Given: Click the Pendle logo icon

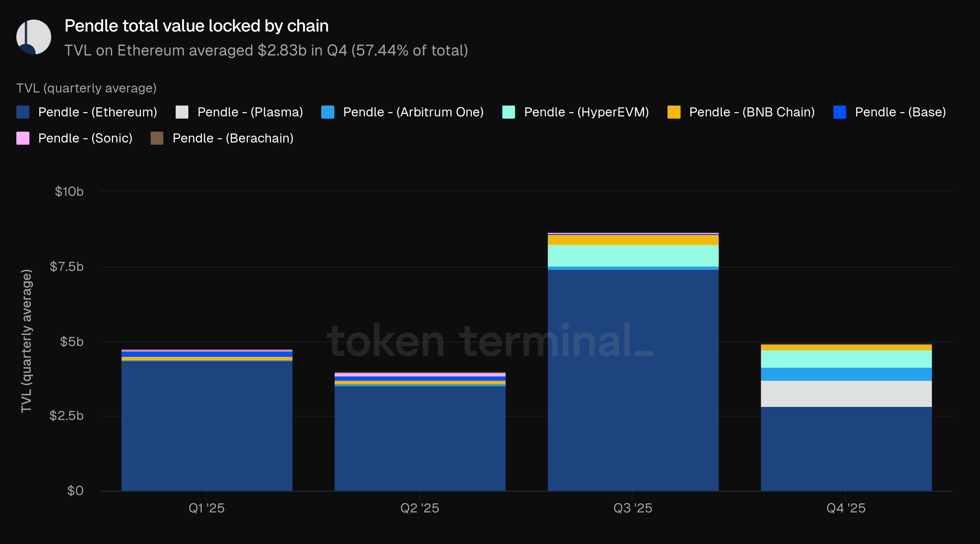Looking at the screenshot, I should coord(33,37).
